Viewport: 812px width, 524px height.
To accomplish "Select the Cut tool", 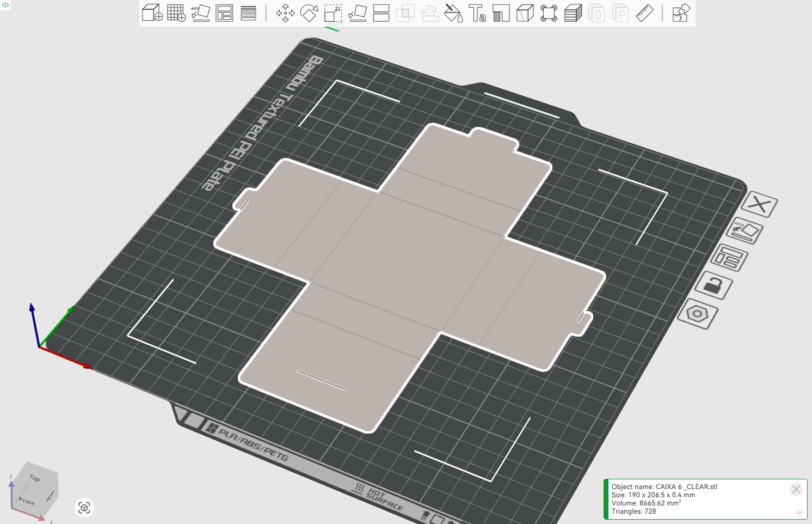I will coord(381,13).
